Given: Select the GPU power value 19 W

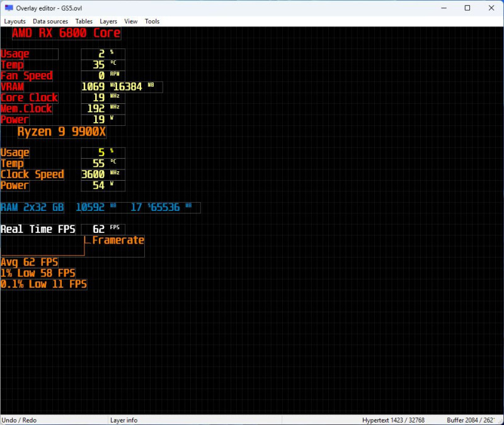Looking at the screenshot, I should click(x=103, y=120).
